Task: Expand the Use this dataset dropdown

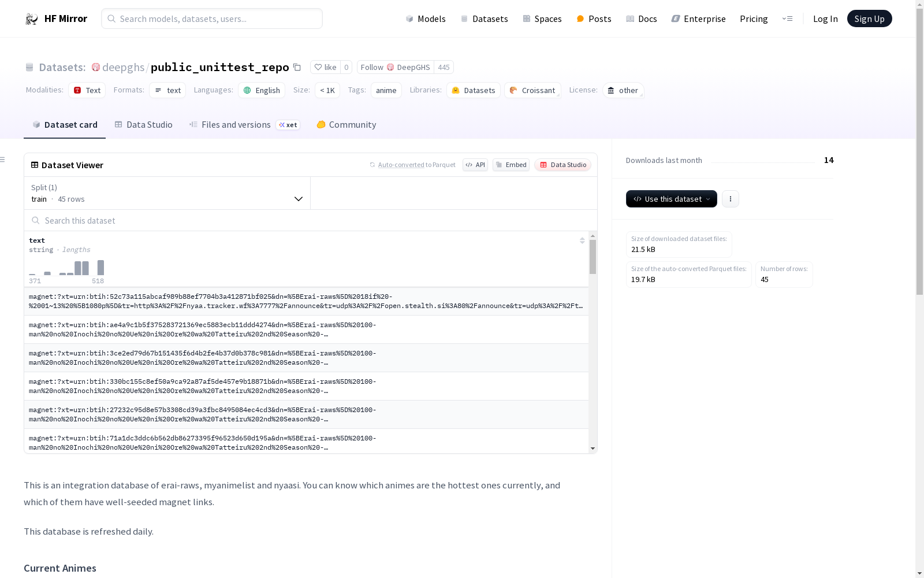Action: click(672, 199)
